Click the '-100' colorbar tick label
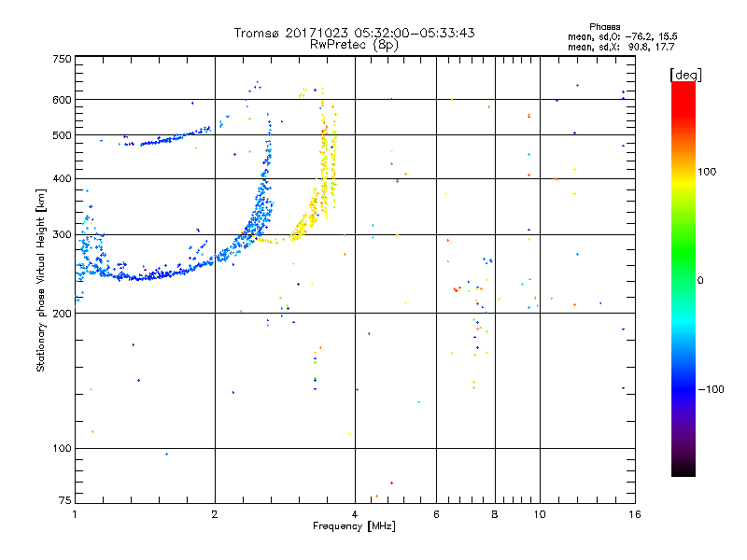 (711, 389)
